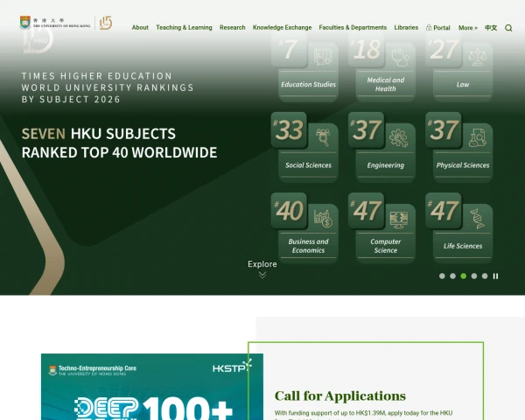Click the Computer Science monitor icon
Image resolution: width=525 pixels, height=420 pixels.
(399, 220)
